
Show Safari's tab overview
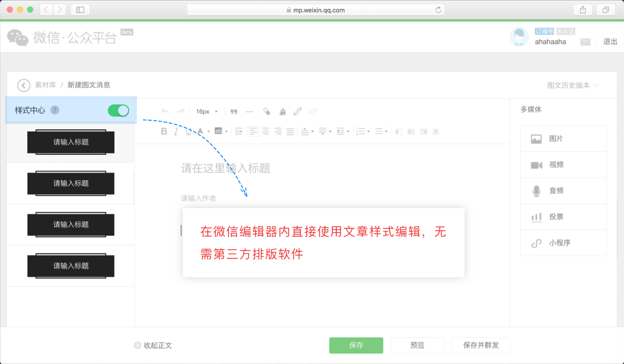[606, 10]
